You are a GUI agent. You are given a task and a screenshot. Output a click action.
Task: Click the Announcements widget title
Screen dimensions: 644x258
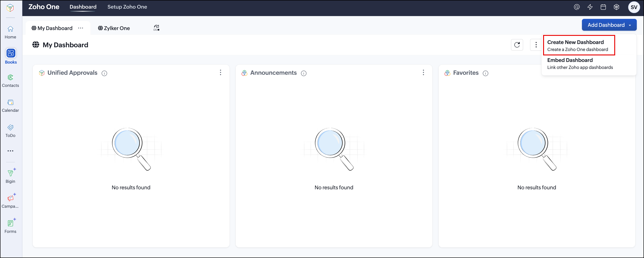coord(273,73)
